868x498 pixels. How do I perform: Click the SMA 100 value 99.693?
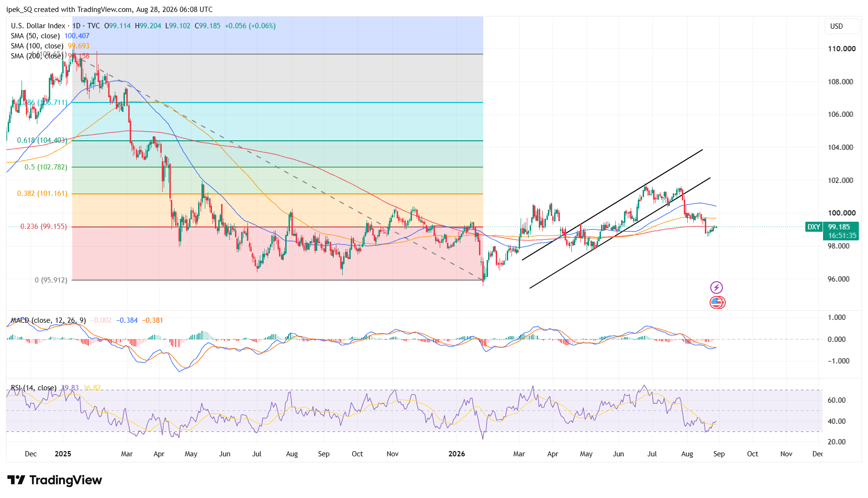(78, 46)
